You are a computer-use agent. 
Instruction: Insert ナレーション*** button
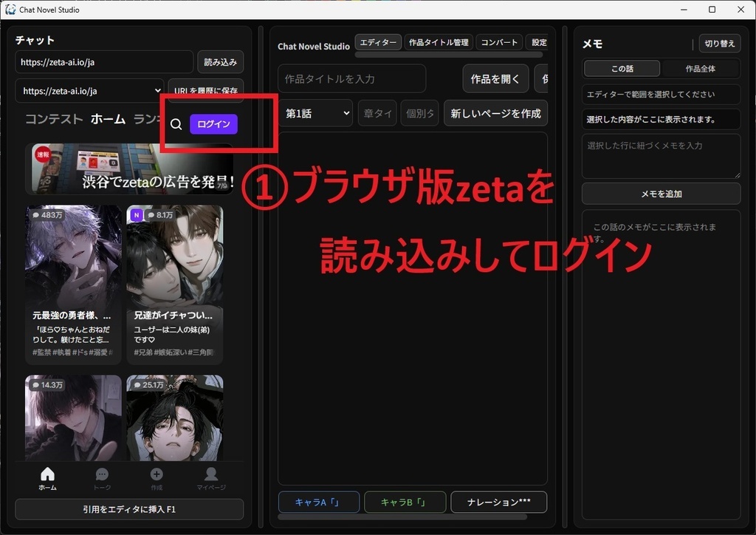(x=498, y=502)
